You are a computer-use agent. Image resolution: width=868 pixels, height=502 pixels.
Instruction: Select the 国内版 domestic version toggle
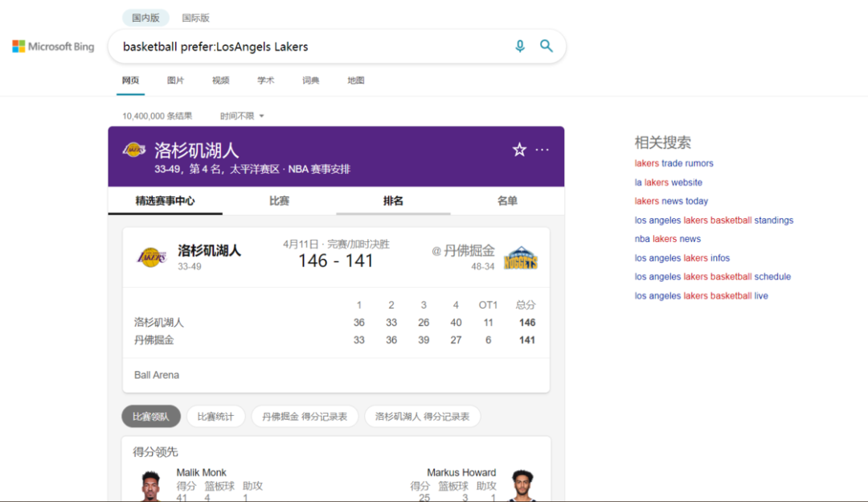145,18
